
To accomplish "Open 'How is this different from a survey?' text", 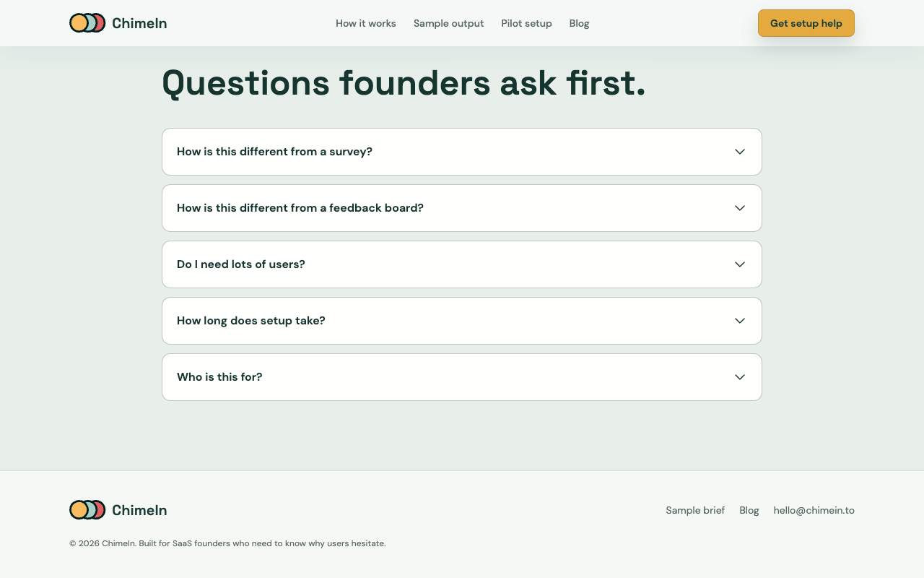I will (x=274, y=152).
